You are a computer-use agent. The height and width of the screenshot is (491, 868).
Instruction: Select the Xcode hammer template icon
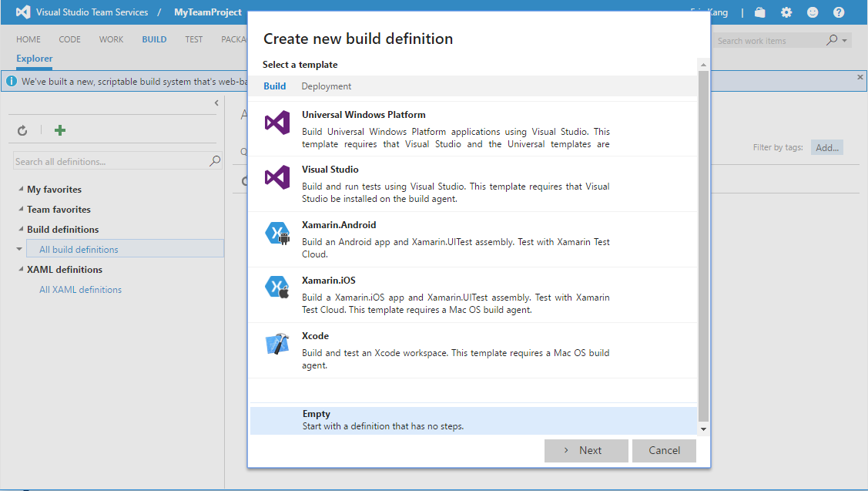click(x=277, y=344)
